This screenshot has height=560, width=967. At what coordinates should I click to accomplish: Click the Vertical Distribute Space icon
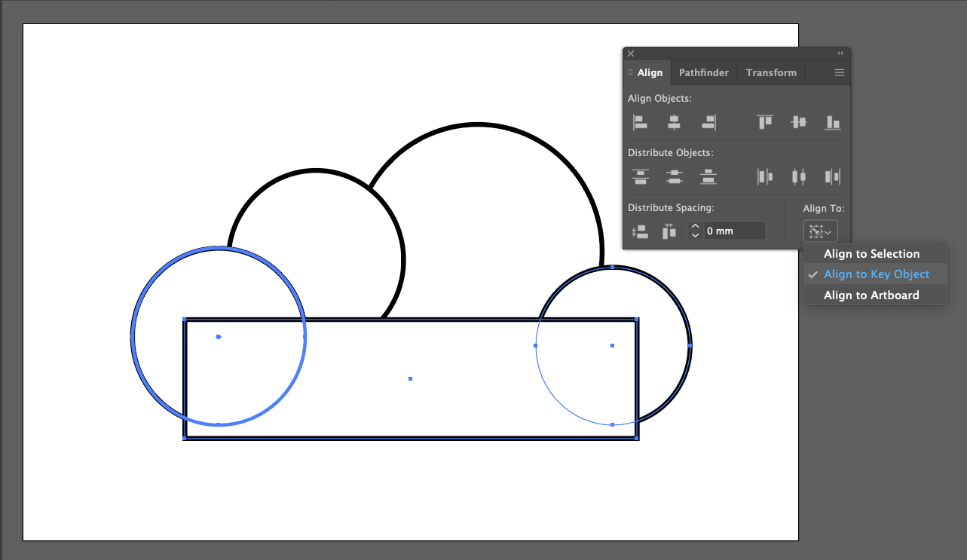pos(640,231)
